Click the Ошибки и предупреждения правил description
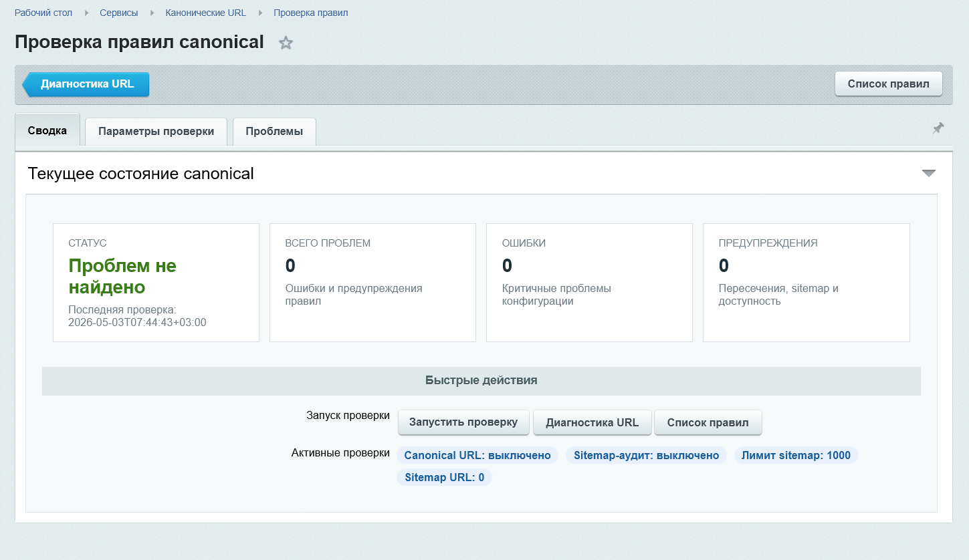 [x=353, y=295]
